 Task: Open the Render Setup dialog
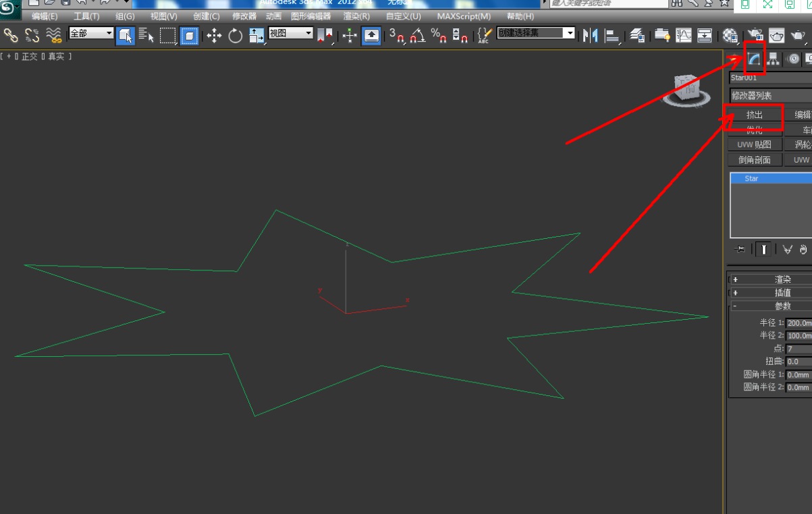(756, 35)
